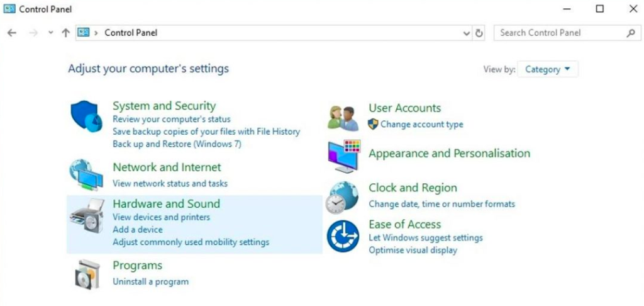This screenshot has width=644, height=306.
Task: Open the address bar history dropdown
Action: [467, 33]
